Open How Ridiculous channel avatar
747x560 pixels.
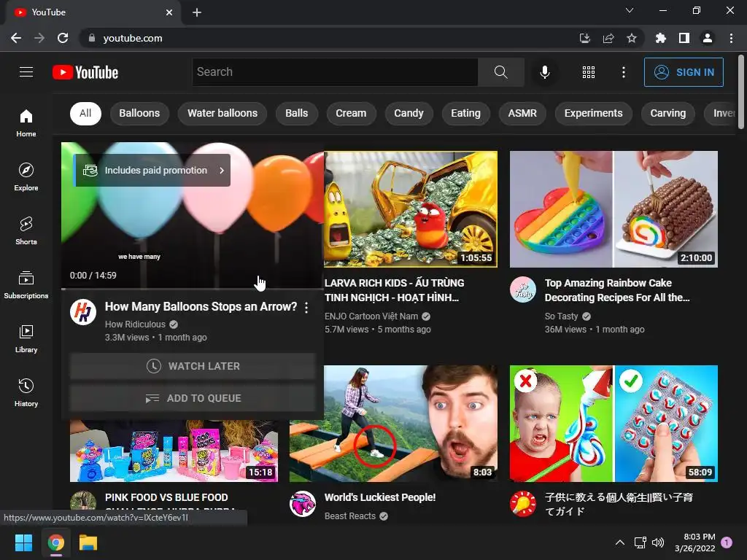(x=83, y=312)
